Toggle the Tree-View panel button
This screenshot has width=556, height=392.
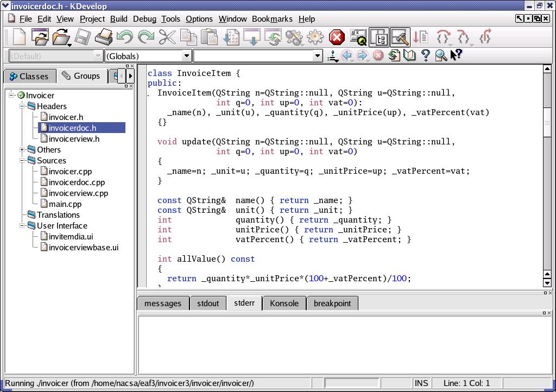click(x=379, y=37)
